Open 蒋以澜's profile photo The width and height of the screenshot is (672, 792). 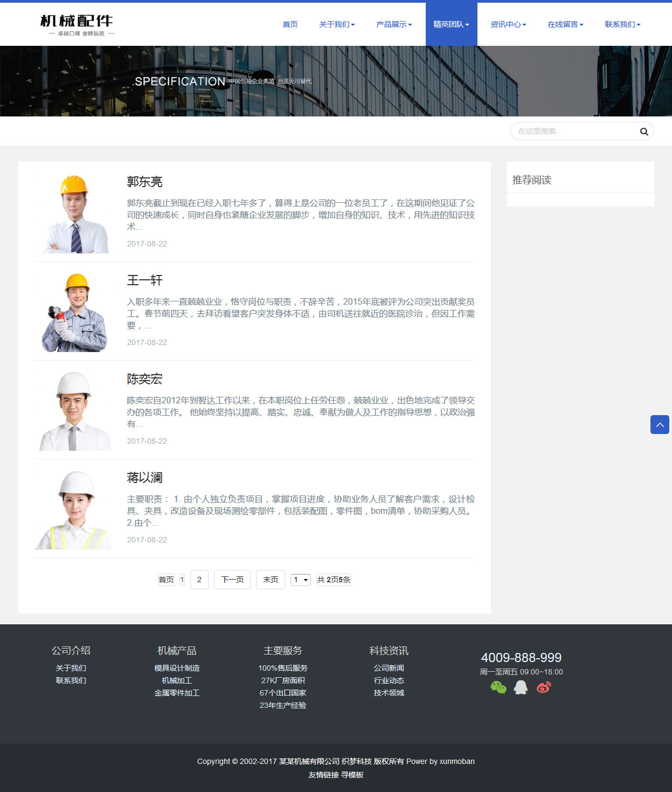click(x=75, y=510)
